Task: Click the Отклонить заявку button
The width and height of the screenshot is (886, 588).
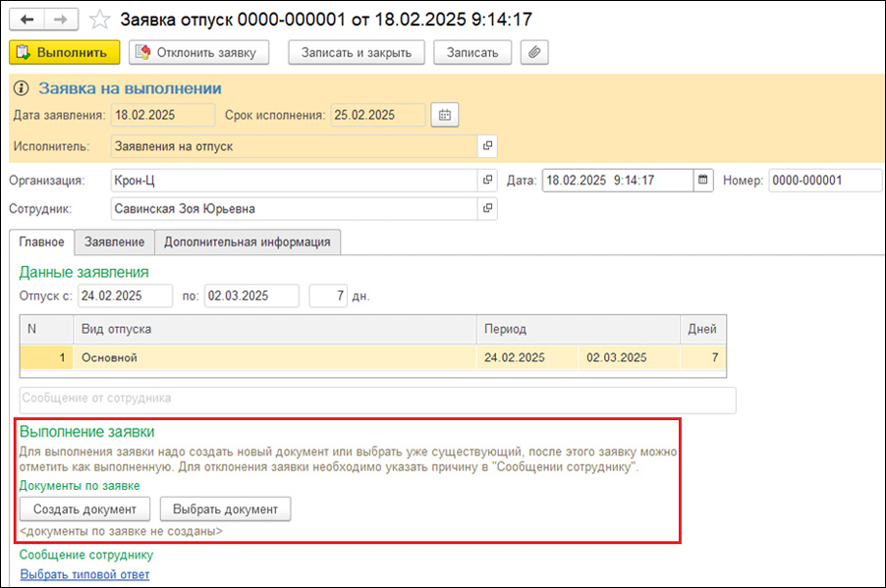Action: coord(199,52)
